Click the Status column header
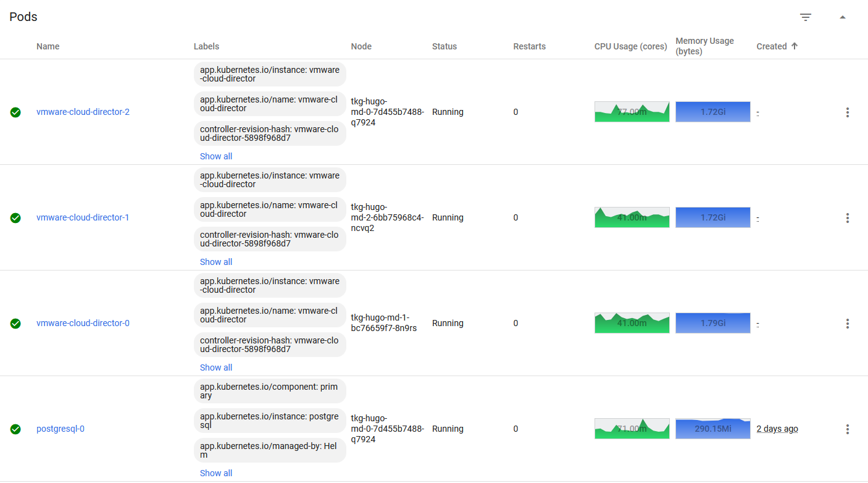The width and height of the screenshot is (868, 483). click(444, 46)
